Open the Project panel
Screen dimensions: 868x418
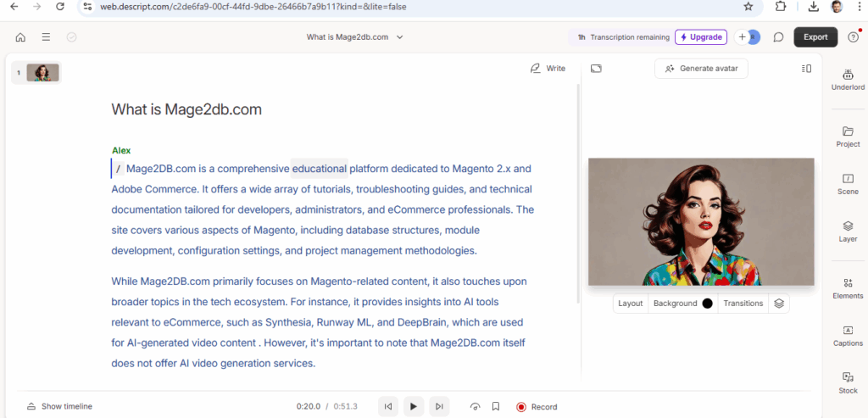pos(848,137)
